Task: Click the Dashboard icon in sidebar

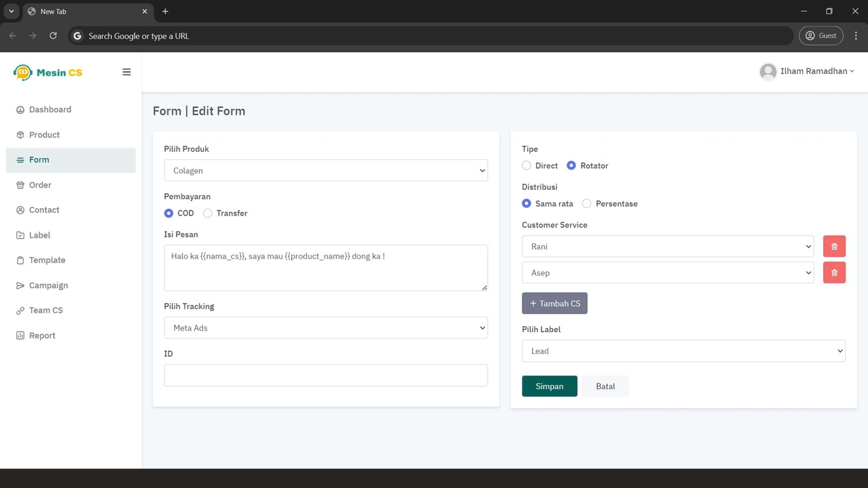Action: tap(20, 110)
